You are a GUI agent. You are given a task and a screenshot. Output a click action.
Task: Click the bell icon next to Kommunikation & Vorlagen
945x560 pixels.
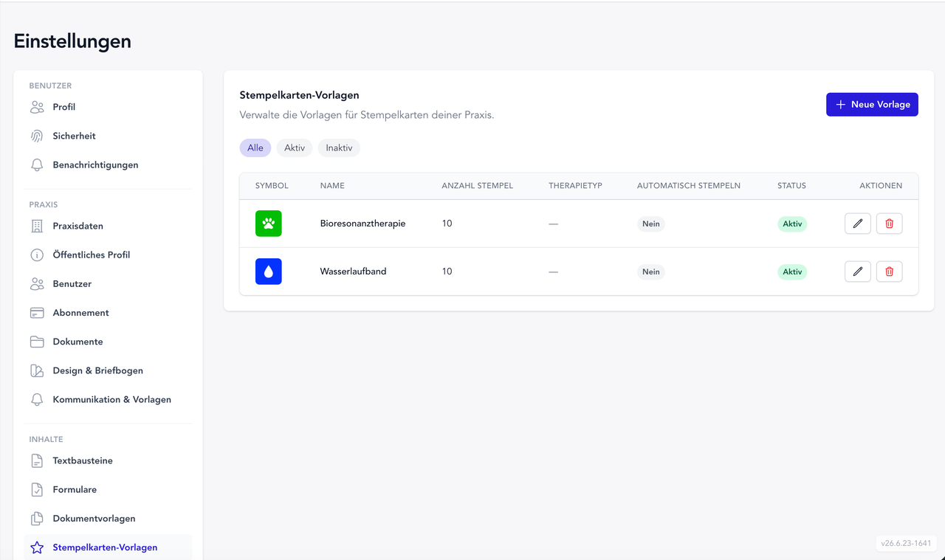[x=37, y=399]
